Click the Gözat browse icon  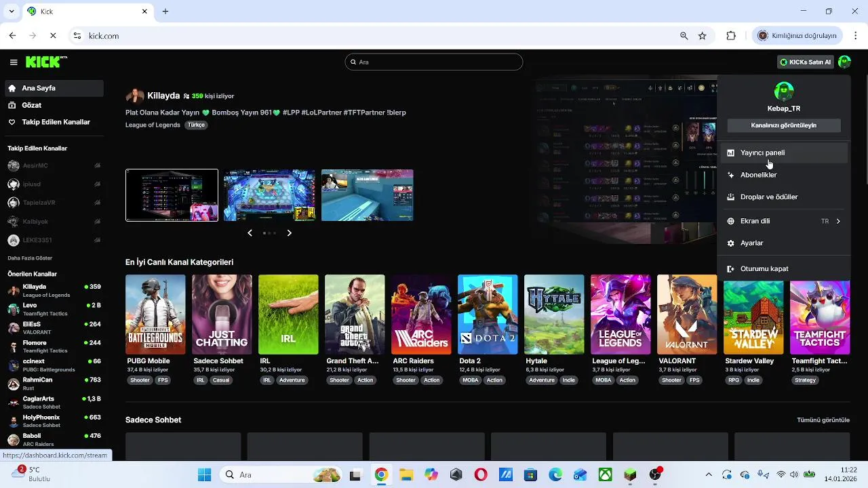[12, 105]
